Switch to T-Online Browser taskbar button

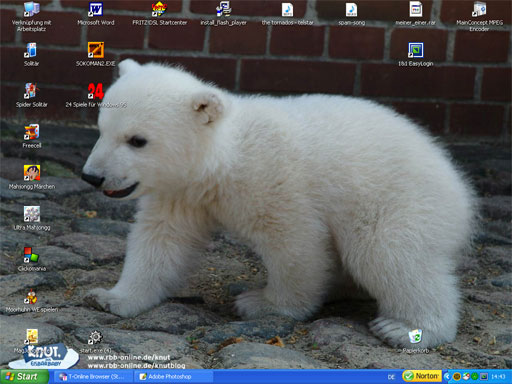(x=93, y=377)
